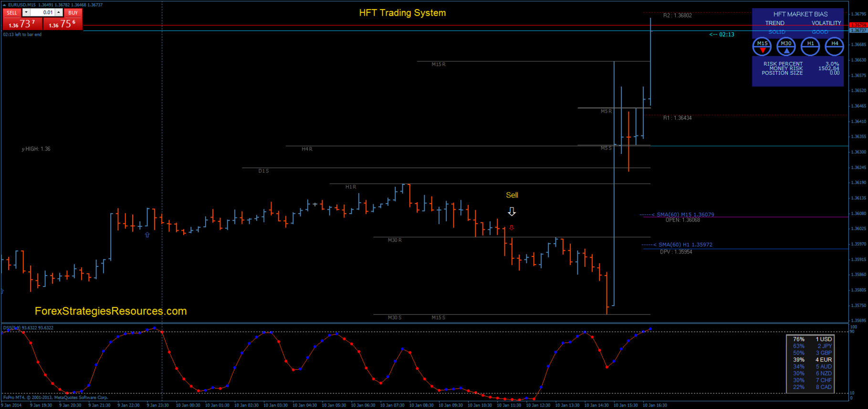
Task: Click the y HIGH: 1.36 label
Action: coord(36,149)
